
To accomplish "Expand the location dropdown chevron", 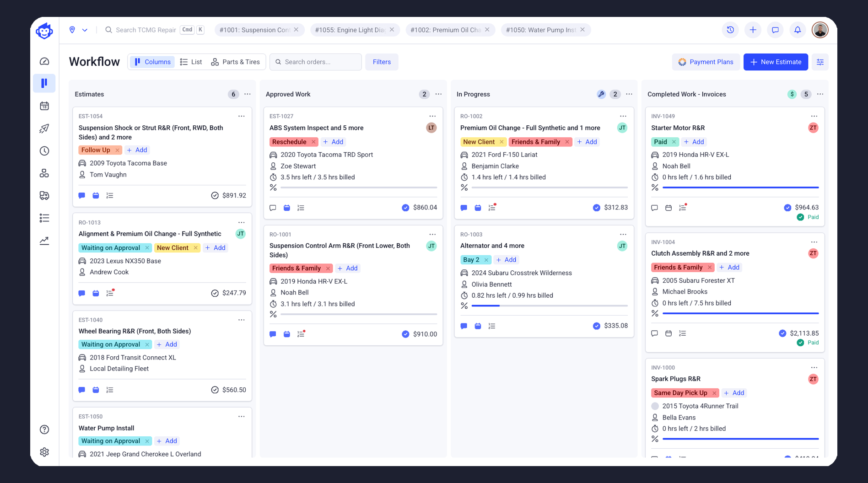I will pyautogui.click(x=85, y=30).
